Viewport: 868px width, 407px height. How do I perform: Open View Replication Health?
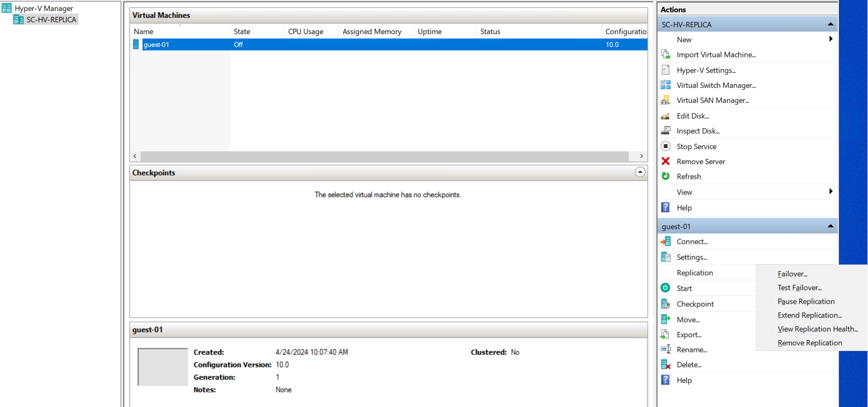(817, 329)
